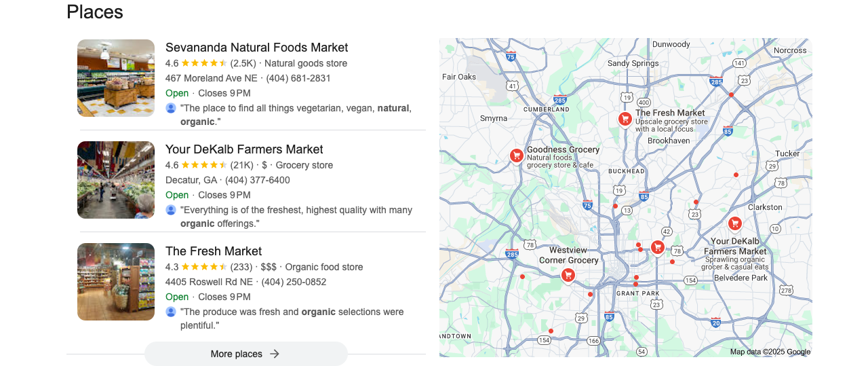Click small red dot near Tucker
This screenshot has height=366, width=868.
pos(736,175)
